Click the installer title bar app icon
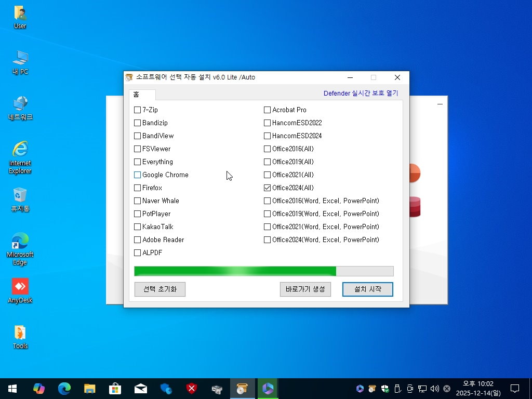The width and height of the screenshot is (532, 399). 129,78
